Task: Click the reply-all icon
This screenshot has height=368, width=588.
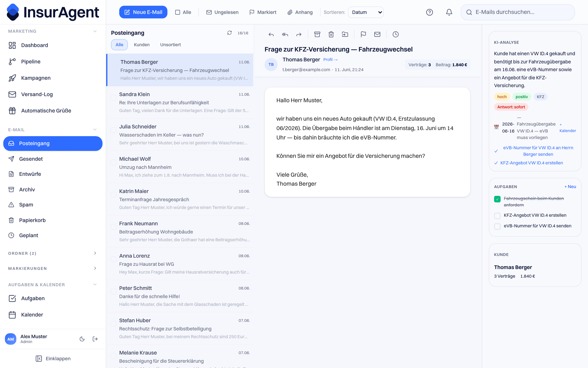Action: pyautogui.click(x=285, y=34)
